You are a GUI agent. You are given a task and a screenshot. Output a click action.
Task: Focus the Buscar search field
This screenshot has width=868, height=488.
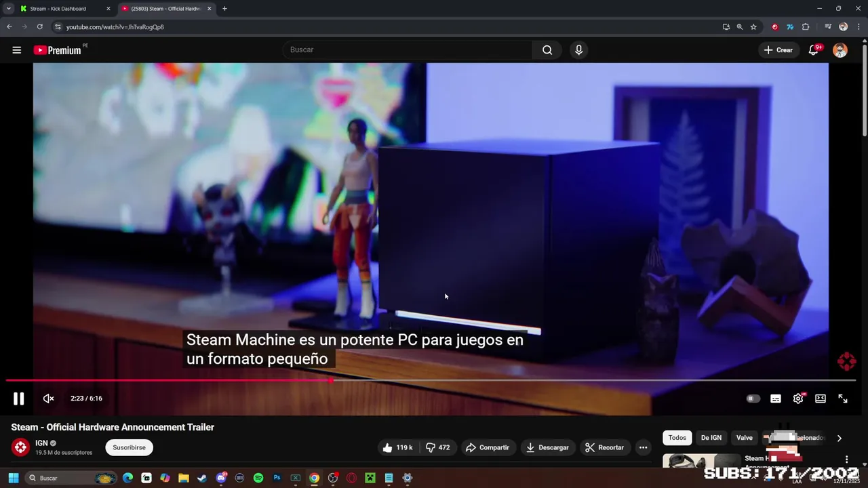click(x=407, y=50)
